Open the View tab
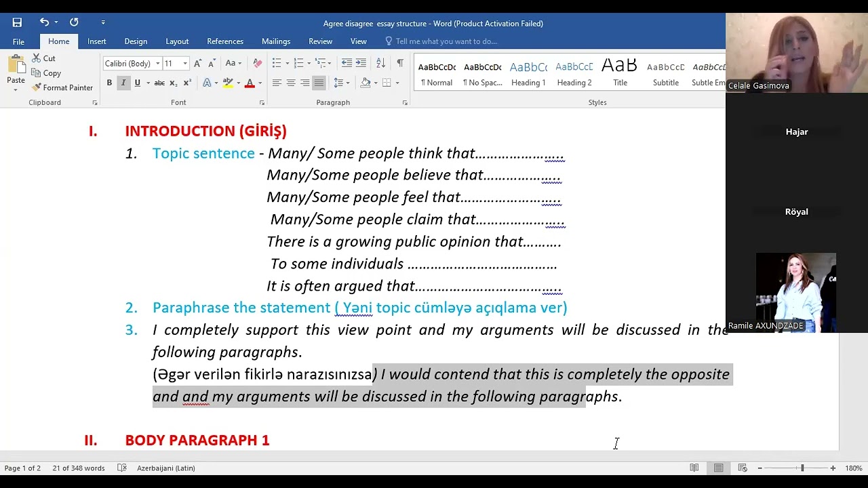 pyautogui.click(x=359, y=41)
